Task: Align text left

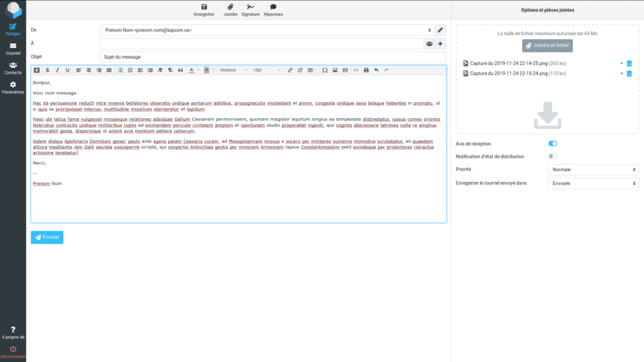Action: (78, 70)
